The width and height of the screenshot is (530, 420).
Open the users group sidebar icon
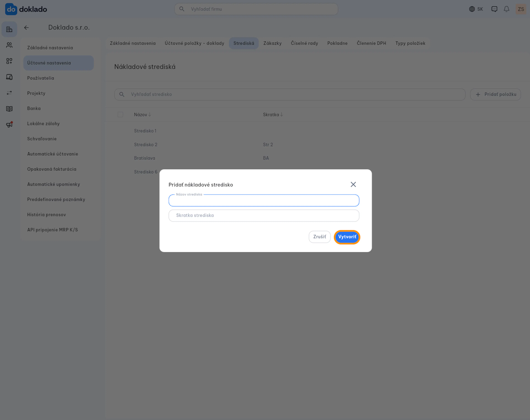9,45
